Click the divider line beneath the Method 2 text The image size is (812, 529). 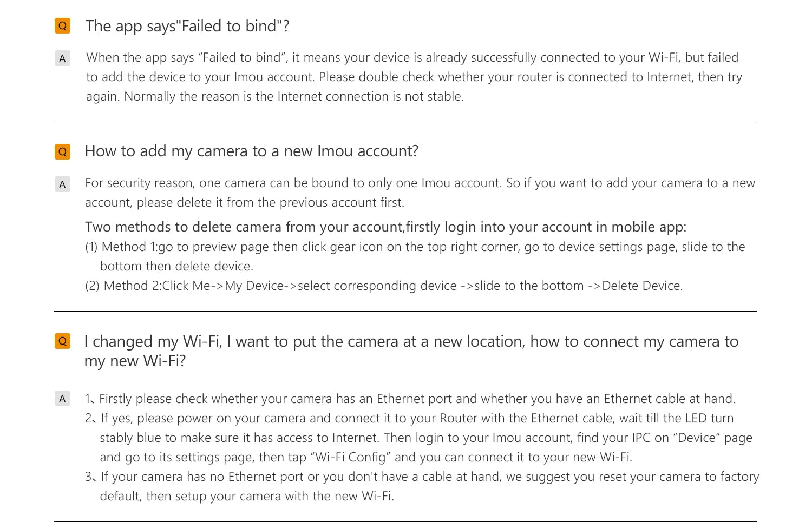click(405, 312)
